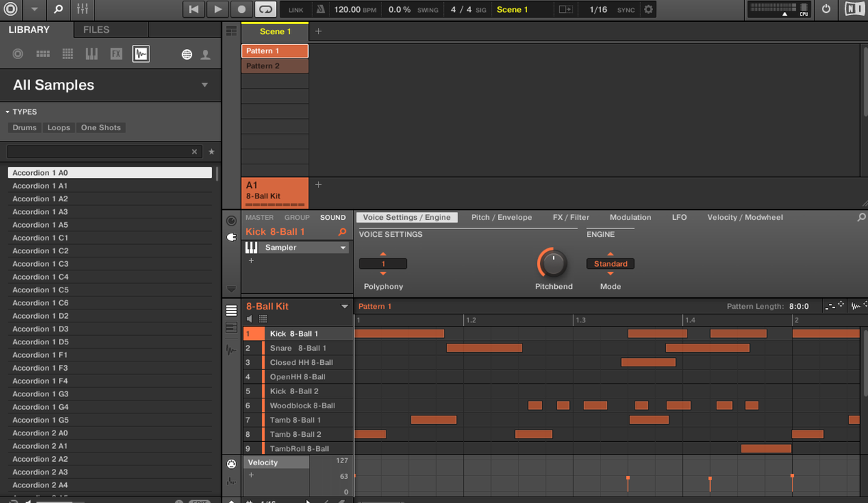Switch to user content person icon
Viewport: 868px width, 503px height.
pyautogui.click(x=206, y=54)
